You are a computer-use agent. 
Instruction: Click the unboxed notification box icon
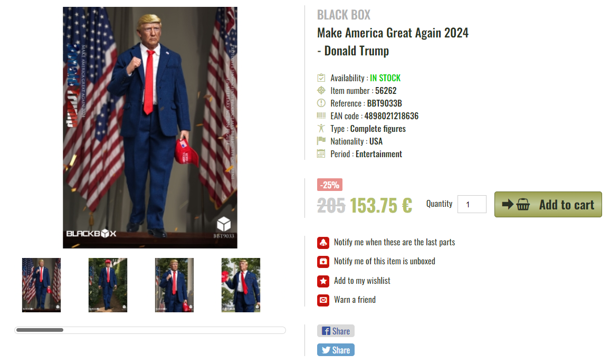[323, 262]
